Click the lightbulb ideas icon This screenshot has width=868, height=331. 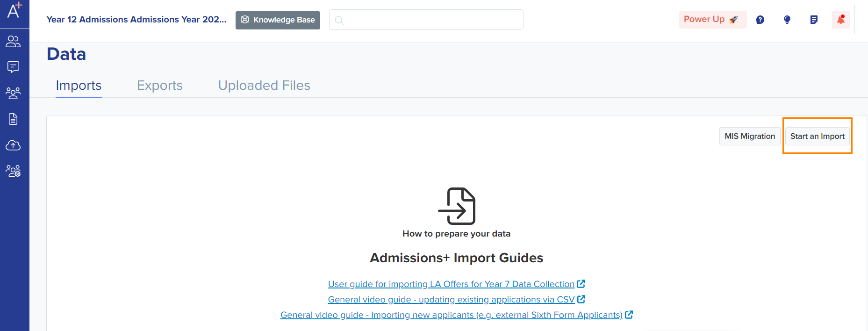(787, 20)
